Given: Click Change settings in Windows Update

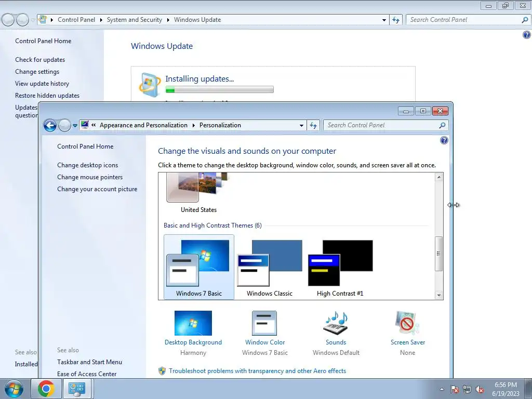Looking at the screenshot, I should click(37, 72).
